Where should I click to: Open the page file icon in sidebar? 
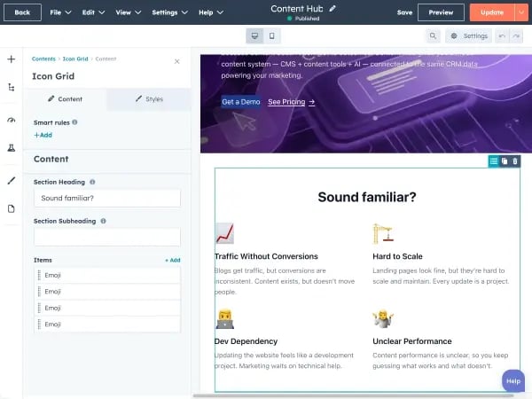12,208
